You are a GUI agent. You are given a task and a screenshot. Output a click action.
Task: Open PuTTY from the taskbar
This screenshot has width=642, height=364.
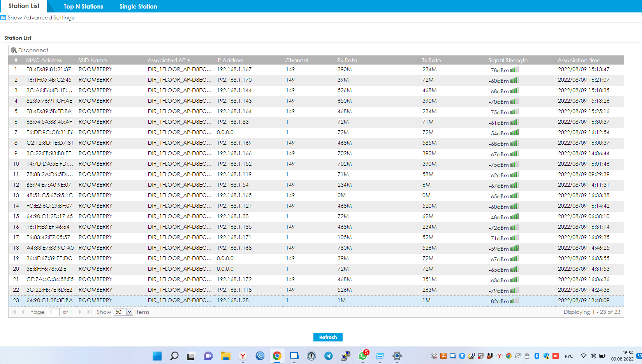click(x=345, y=356)
